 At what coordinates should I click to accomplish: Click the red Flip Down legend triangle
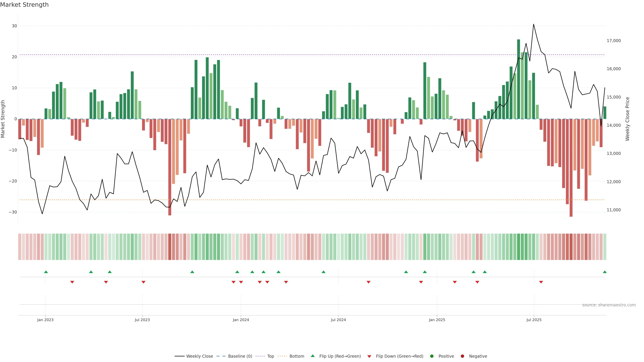point(369,356)
